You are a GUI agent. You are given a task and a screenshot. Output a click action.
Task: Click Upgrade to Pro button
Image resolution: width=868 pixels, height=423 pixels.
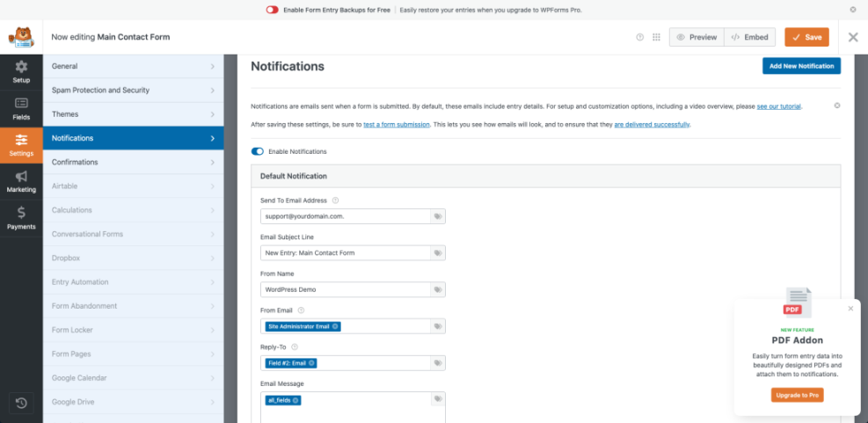click(x=797, y=395)
